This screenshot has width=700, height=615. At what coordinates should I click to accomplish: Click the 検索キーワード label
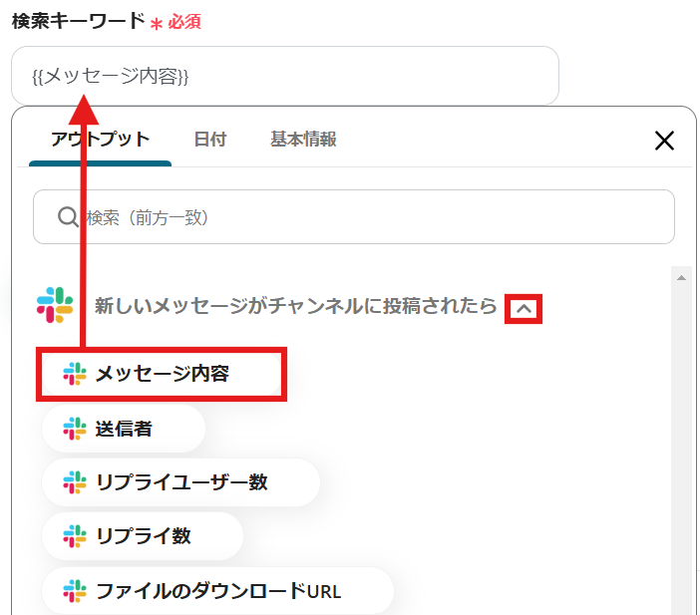coord(79,21)
